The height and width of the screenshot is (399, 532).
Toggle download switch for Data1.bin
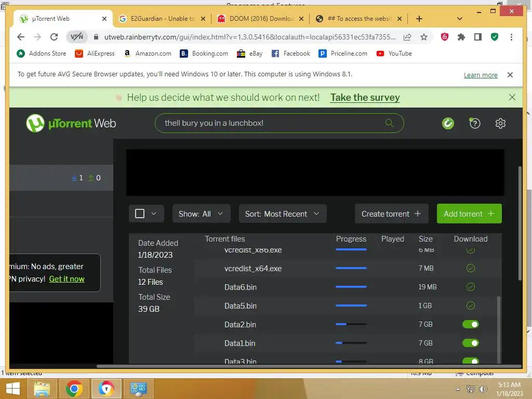tap(471, 343)
